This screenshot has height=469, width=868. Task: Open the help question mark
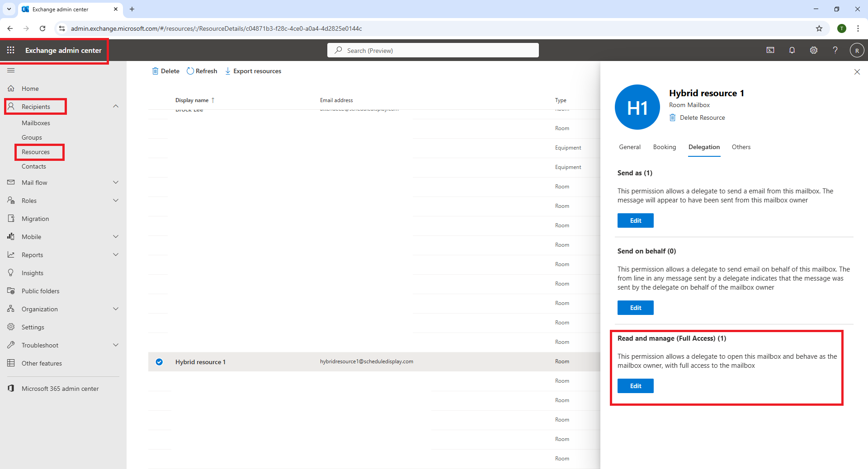click(835, 50)
